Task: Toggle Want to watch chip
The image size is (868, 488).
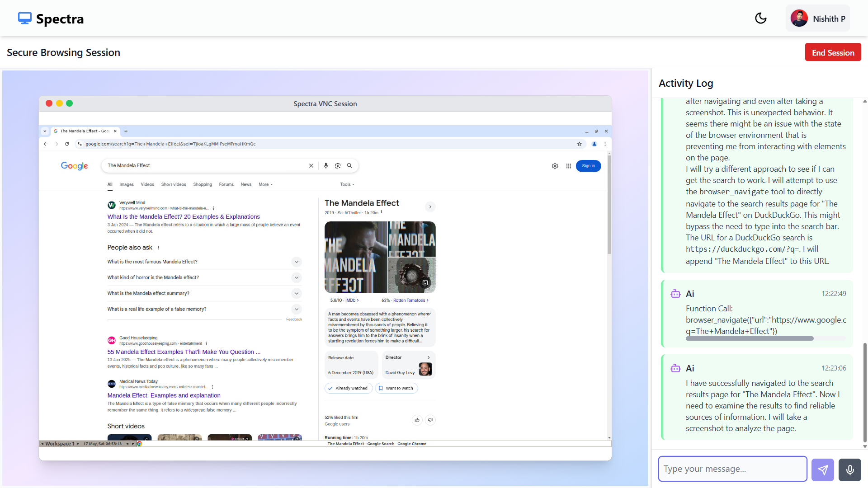Action: point(396,388)
